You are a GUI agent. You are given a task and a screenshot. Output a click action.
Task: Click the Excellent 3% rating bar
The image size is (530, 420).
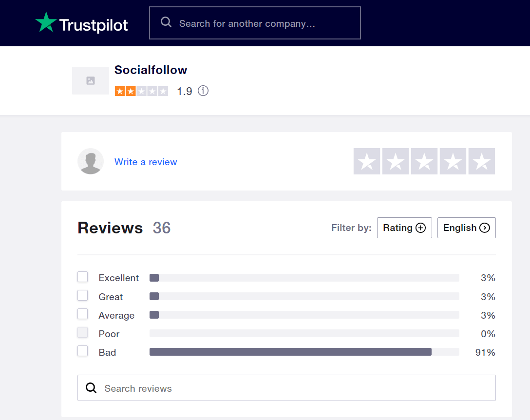tap(304, 278)
